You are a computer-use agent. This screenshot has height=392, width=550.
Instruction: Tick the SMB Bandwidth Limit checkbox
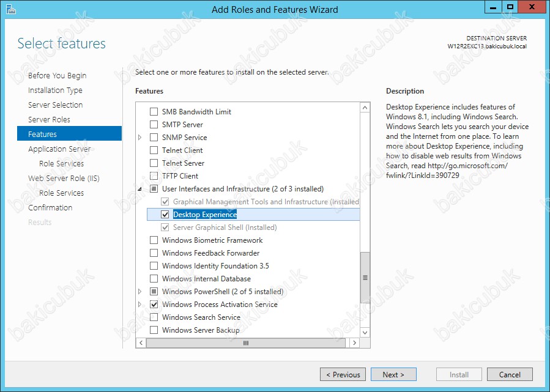click(154, 112)
